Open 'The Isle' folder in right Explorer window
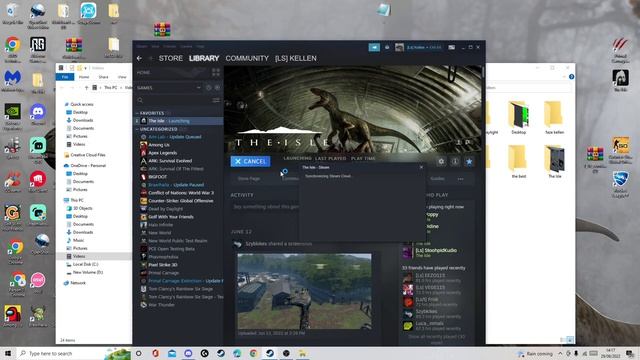The image size is (640, 360). [x=555, y=162]
